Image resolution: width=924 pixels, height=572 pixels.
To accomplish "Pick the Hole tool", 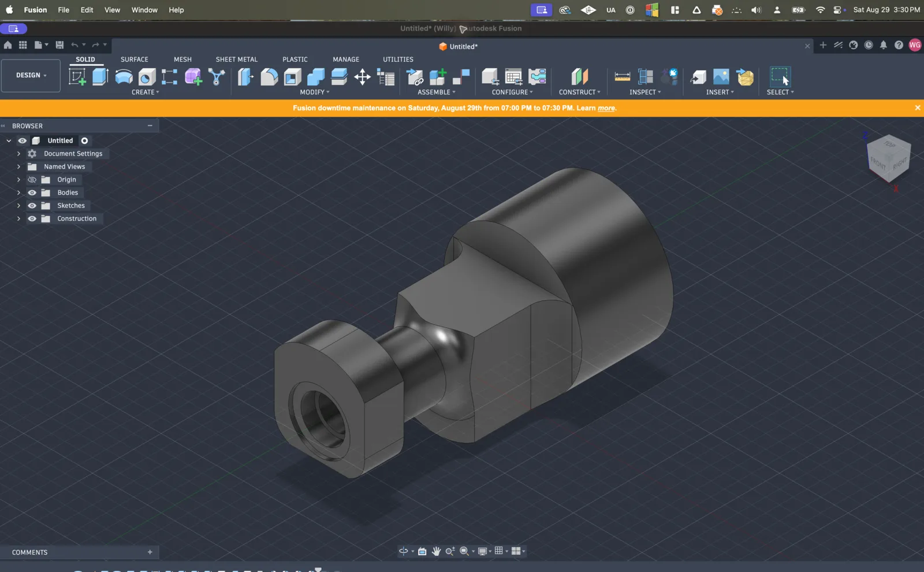I will (x=147, y=76).
